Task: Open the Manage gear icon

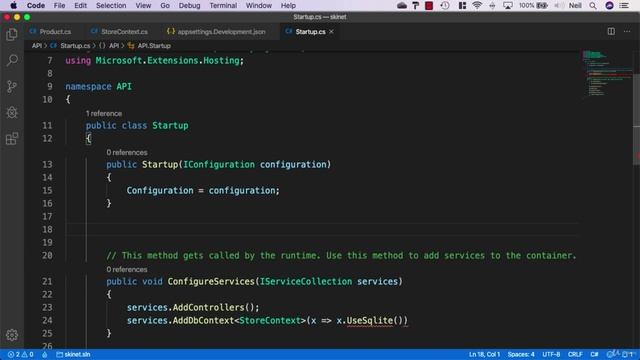Action: (x=12, y=335)
